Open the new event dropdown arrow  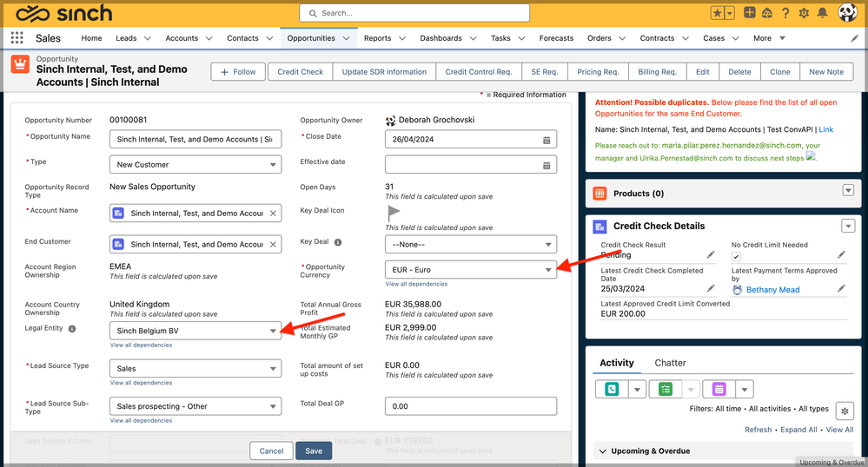pos(745,390)
